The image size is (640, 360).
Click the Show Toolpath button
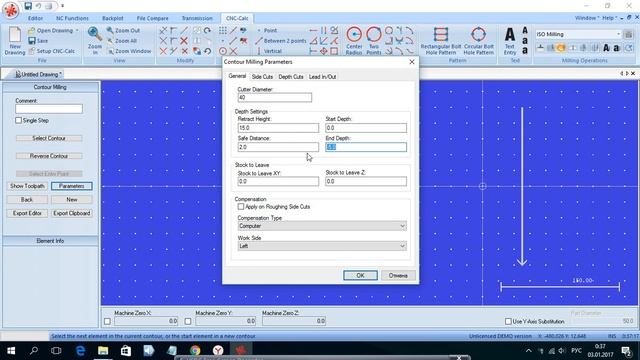click(27, 186)
